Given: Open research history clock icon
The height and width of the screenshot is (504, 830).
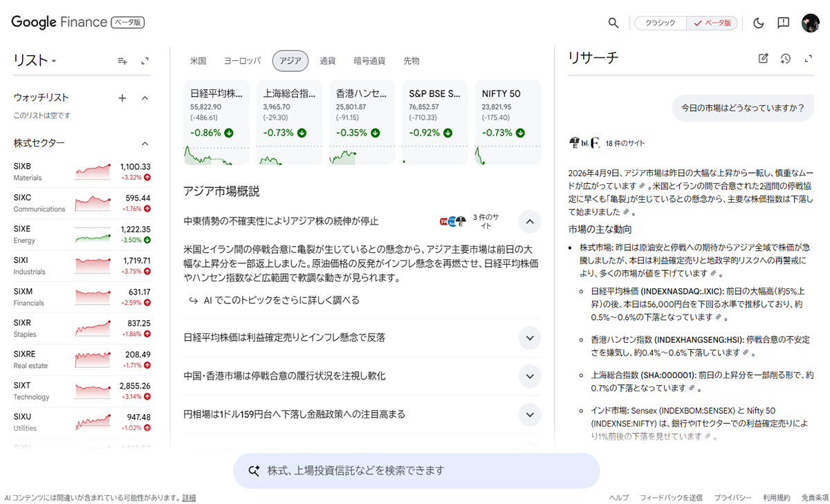Looking at the screenshot, I should click(x=786, y=59).
